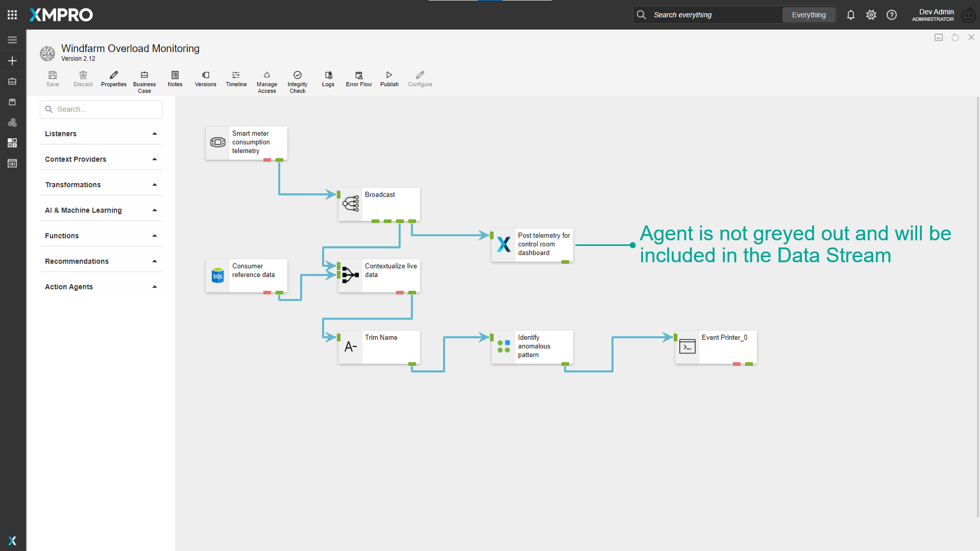980x551 pixels.
Task: Click the notifications bell icon
Action: tap(850, 15)
